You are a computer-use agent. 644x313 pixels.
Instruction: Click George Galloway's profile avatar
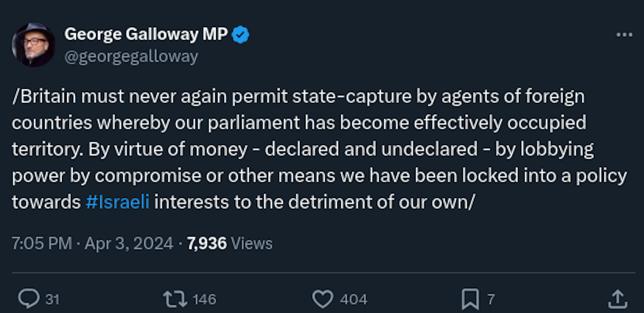tap(34, 45)
